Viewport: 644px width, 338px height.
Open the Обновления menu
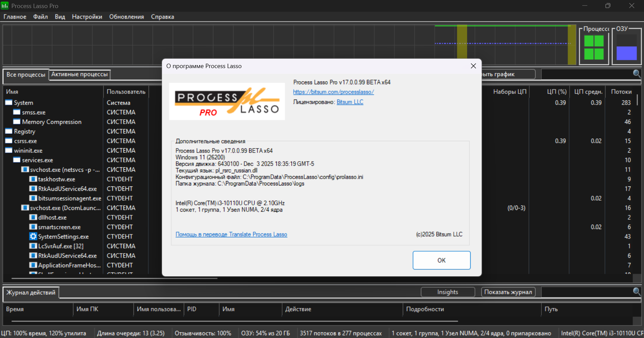126,17
